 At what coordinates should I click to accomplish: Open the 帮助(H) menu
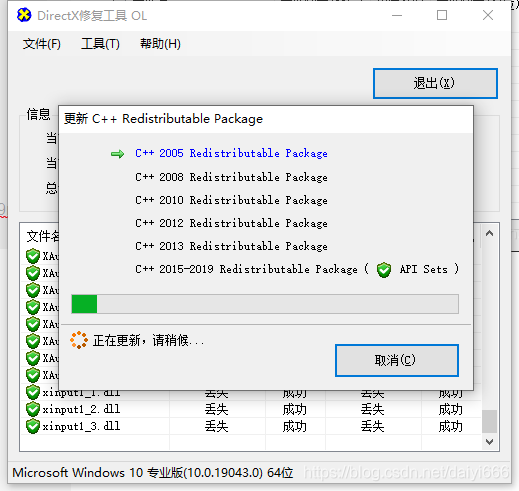point(160,44)
